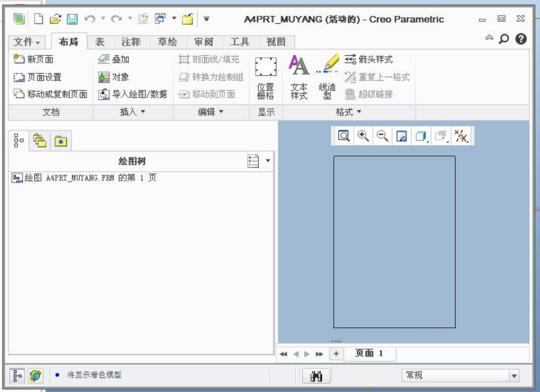Open the 常规 selection filter dropdown
Screen dimensions: 540x392
tap(460, 376)
